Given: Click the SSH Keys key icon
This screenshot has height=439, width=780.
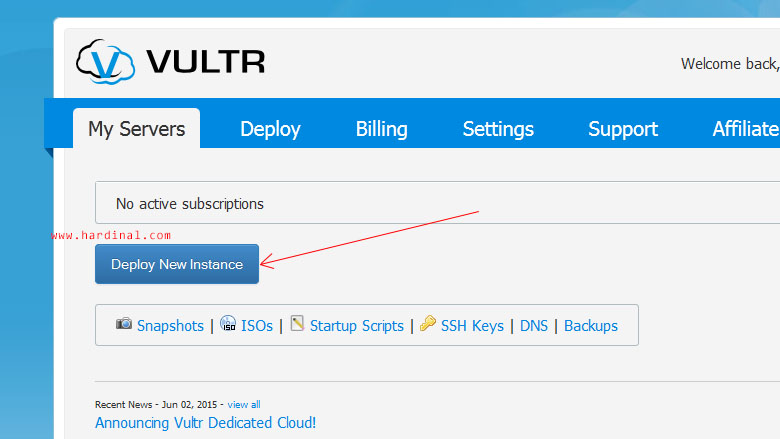Looking at the screenshot, I should [428, 323].
